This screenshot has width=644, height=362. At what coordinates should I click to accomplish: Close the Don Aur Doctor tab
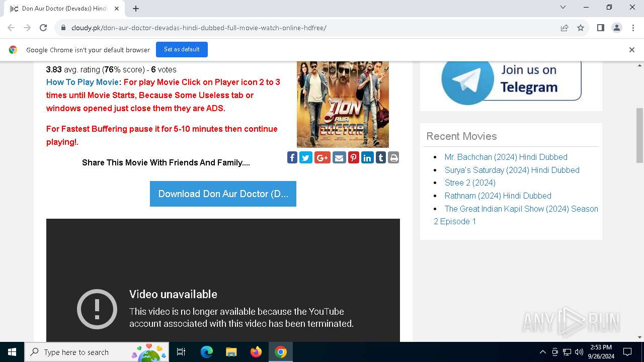[117, 8]
